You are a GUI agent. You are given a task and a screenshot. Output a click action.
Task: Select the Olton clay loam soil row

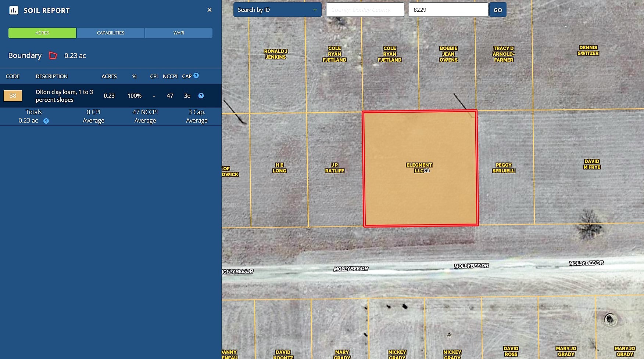click(64, 96)
